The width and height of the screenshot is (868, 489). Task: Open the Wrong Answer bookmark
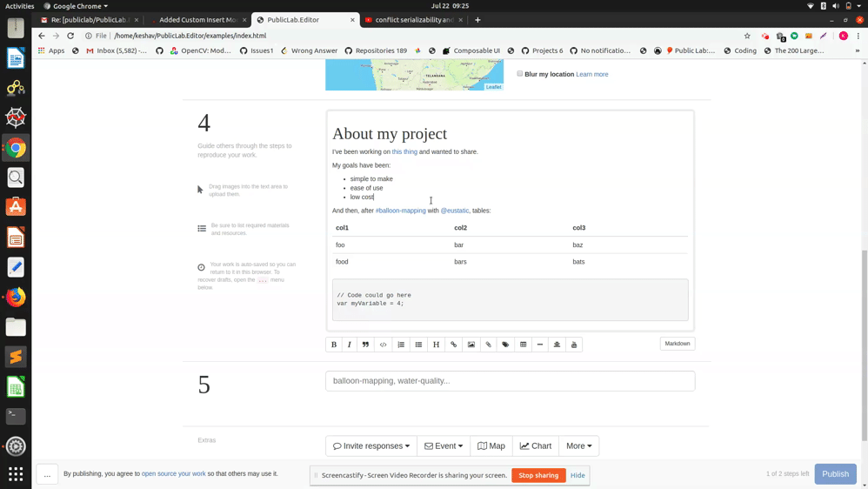pos(309,50)
